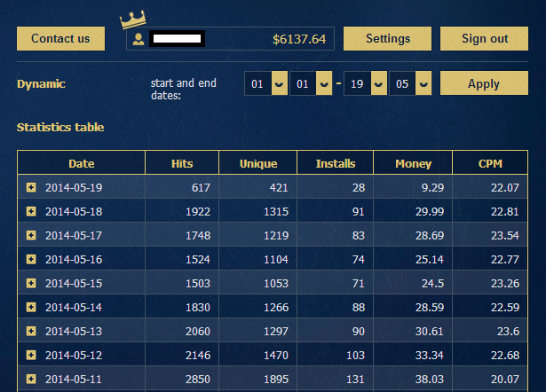Image resolution: width=546 pixels, height=392 pixels.
Task: Click the hits value 617
Action: [201, 188]
